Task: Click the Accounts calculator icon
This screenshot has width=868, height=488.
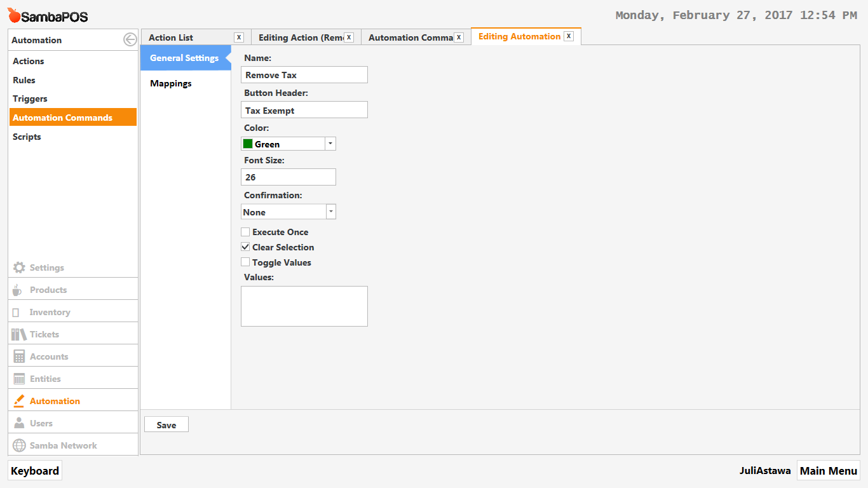Action: [19, 356]
